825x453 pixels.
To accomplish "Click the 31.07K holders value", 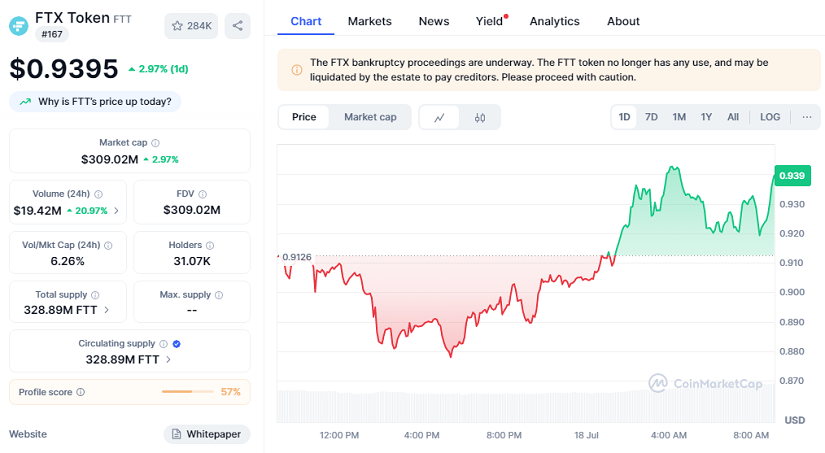I will pos(192,261).
